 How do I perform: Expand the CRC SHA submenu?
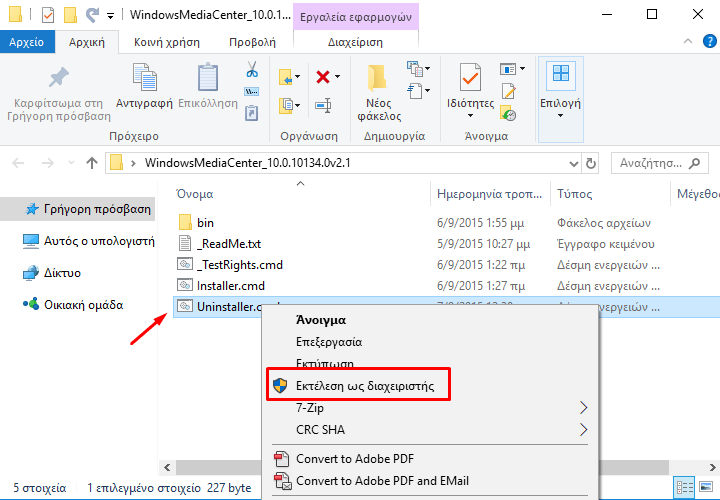(x=583, y=430)
